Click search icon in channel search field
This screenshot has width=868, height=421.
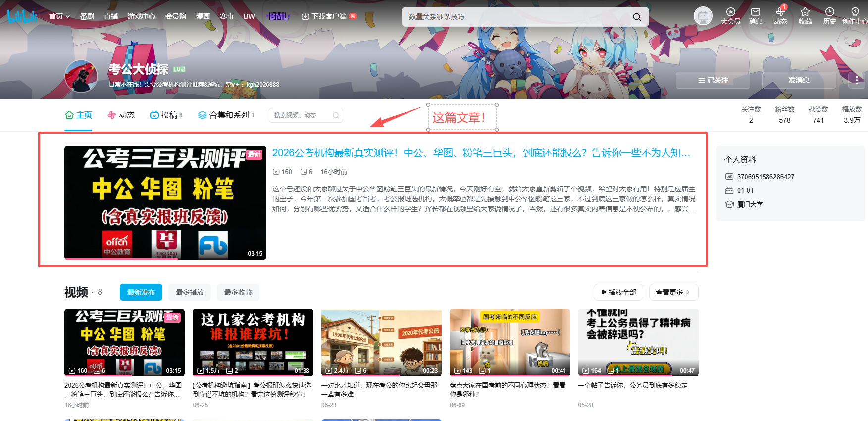tap(336, 115)
